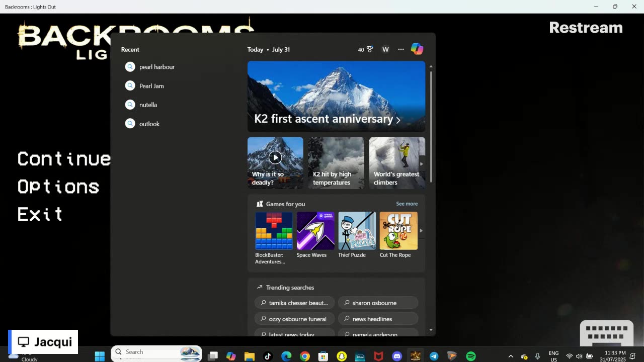Open Spotify from the taskbar

471,356
